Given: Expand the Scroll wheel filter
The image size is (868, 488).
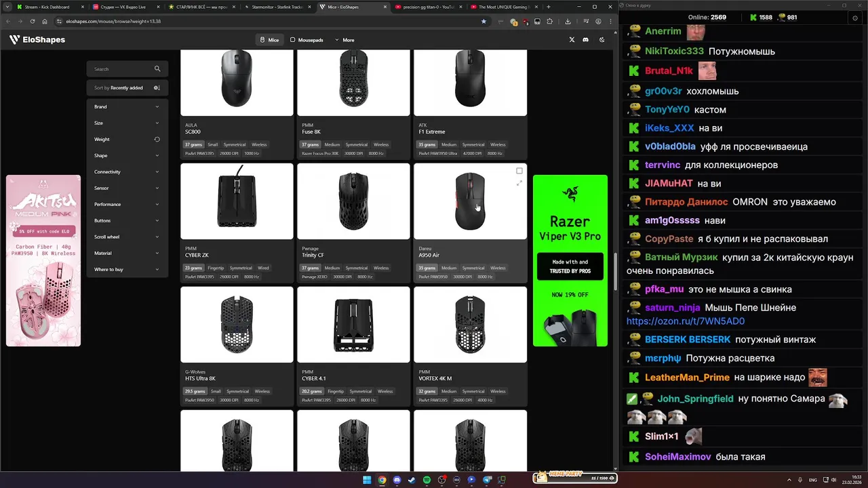Looking at the screenshot, I should [x=127, y=237].
